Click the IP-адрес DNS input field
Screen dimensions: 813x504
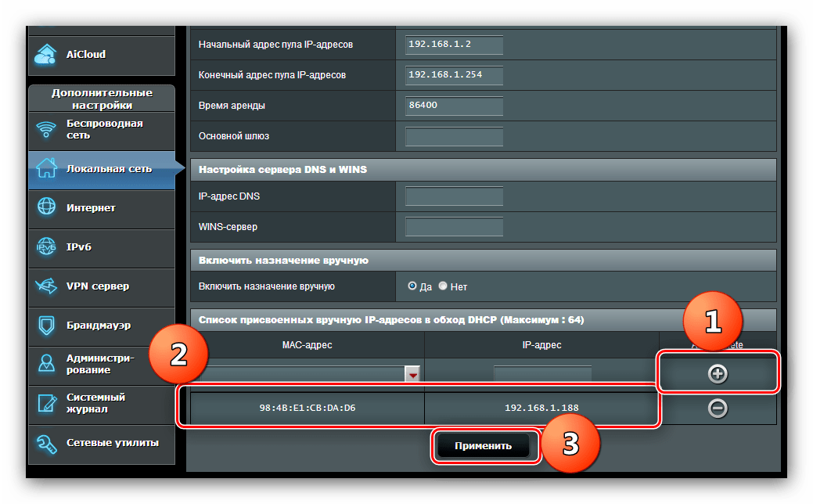click(x=454, y=196)
